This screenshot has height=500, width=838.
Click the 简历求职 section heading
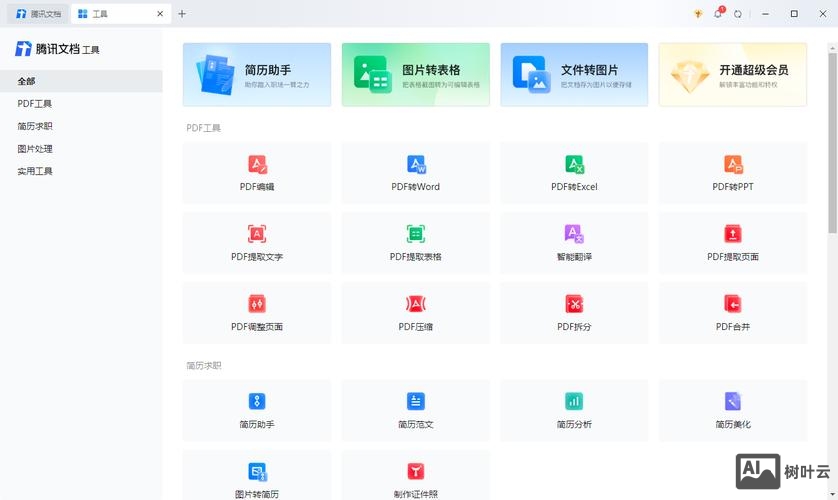point(204,366)
